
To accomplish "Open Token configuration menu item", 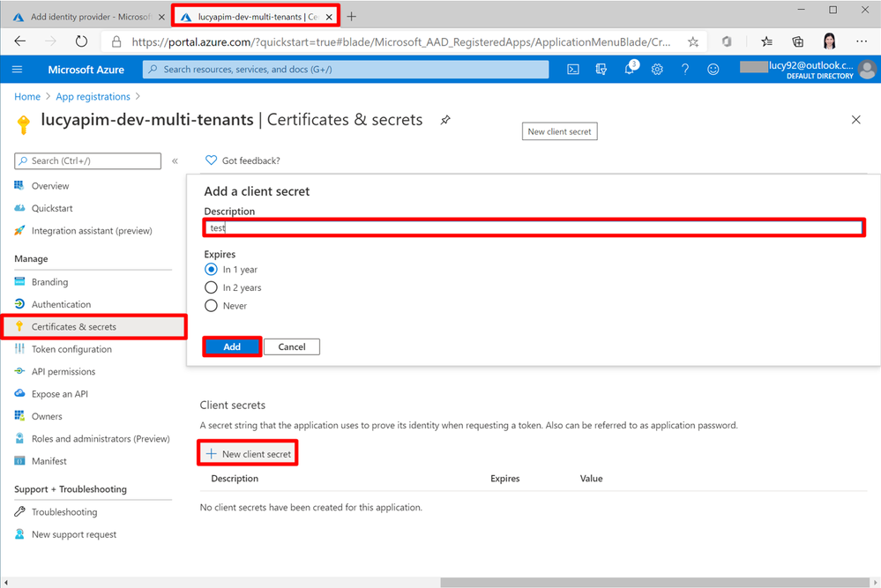I will (x=71, y=349).
